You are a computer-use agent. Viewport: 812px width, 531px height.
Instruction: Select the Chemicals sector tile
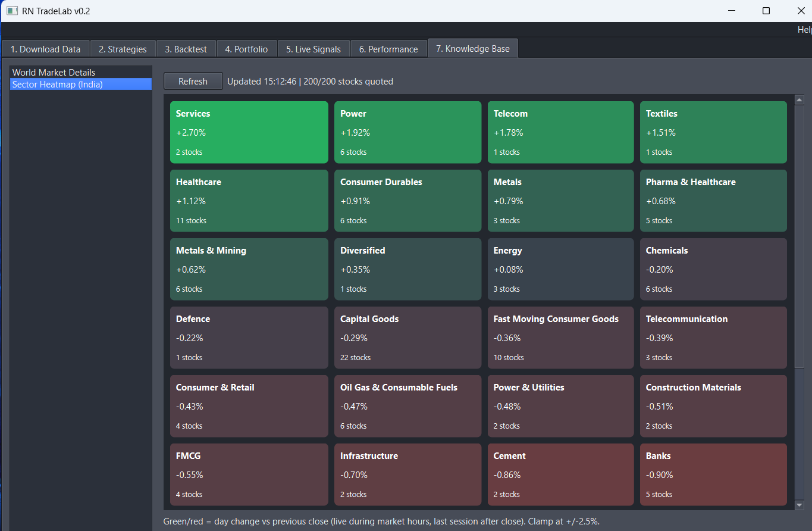click(x=713, y=269)
